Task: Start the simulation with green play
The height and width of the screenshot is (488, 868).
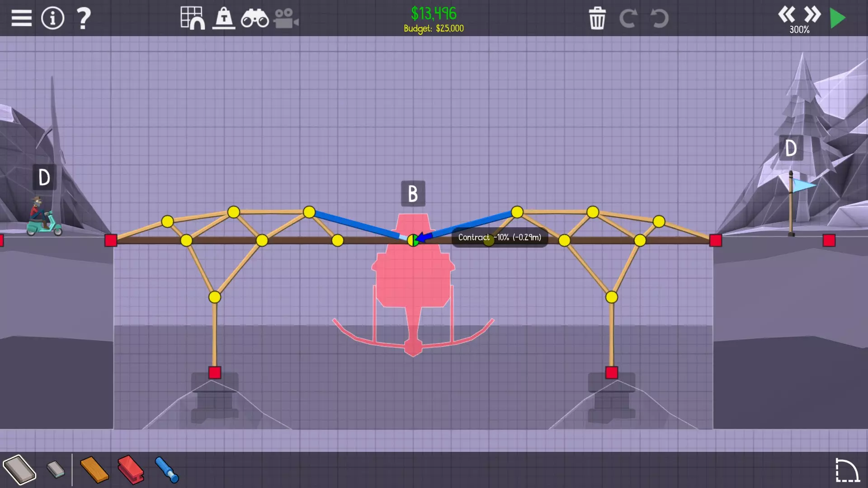Action: click(838, 18)
